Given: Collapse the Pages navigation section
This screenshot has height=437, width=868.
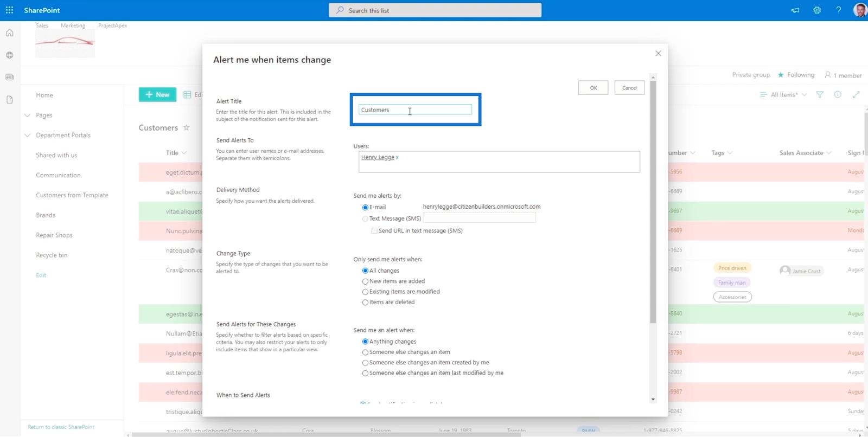Looking at the screenshot, I should pyautogui.click(x=27, y=115).
